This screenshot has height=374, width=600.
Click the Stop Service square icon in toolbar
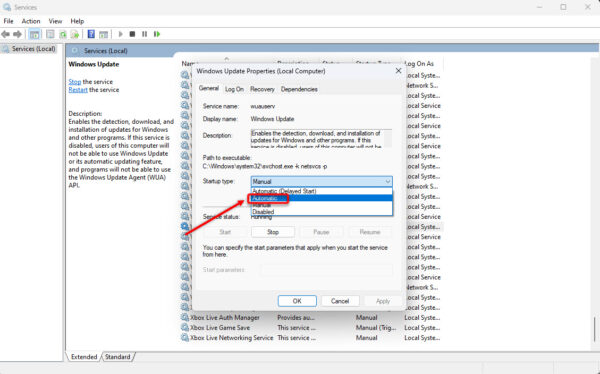click(132, 34)
